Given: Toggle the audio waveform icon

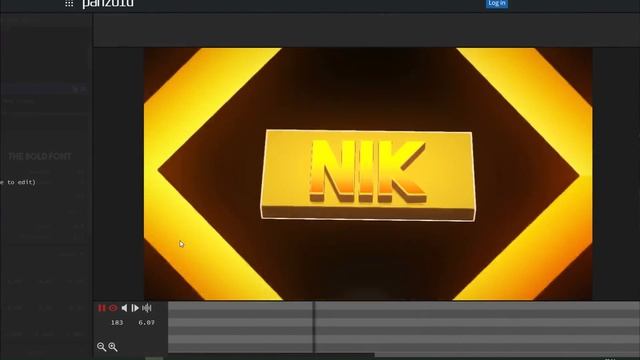Looking at the screenshot, I should [147, 308].
